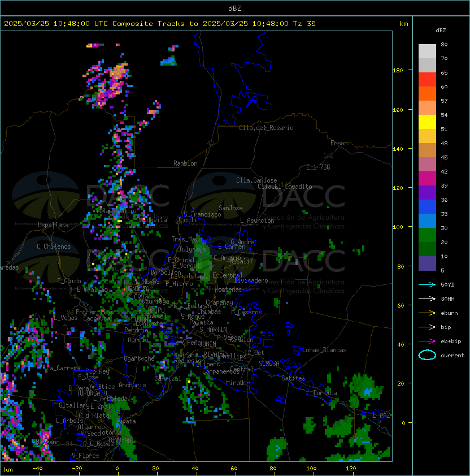Click the royal blue 36 dBZ swatch
Viewport: 470px width, 476px height.
click(x=427, y=207)
